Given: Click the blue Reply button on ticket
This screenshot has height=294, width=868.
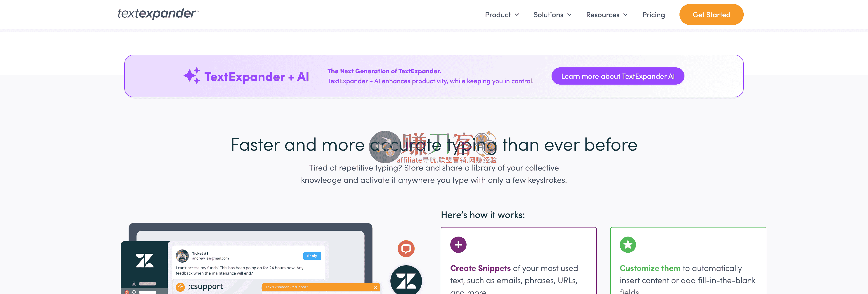Looking at the screenshot, I should coord(312,256).
